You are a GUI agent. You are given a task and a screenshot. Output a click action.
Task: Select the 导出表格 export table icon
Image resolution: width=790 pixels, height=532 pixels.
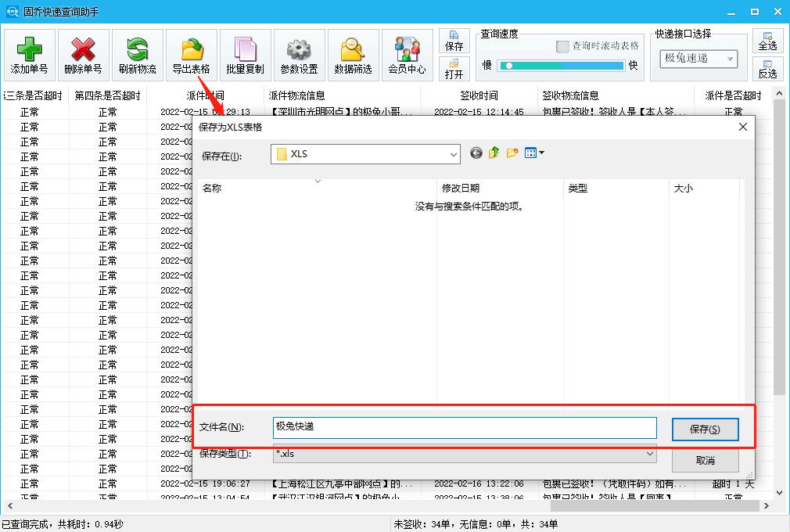[x=192, y=54]
